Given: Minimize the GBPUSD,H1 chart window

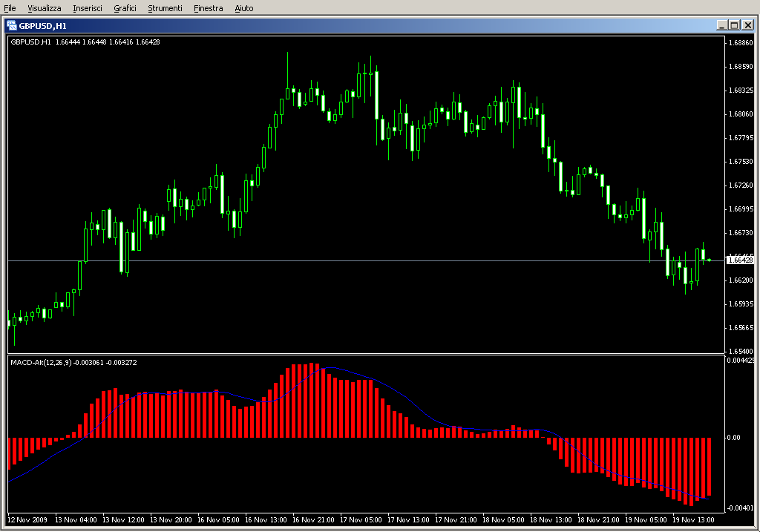Looking at the screenshot, I should pyautogui.click(x=721, y=25).
